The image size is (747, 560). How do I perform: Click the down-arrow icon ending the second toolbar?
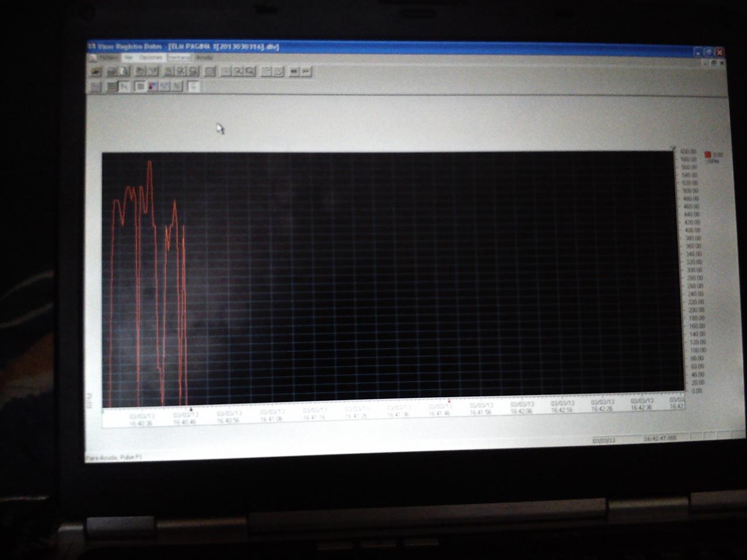(194, 86)
